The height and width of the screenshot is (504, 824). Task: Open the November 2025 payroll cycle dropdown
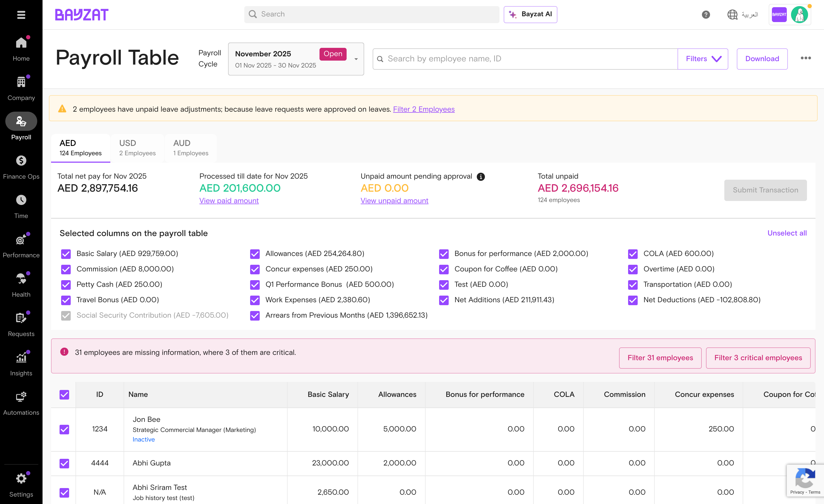(296, 59)
